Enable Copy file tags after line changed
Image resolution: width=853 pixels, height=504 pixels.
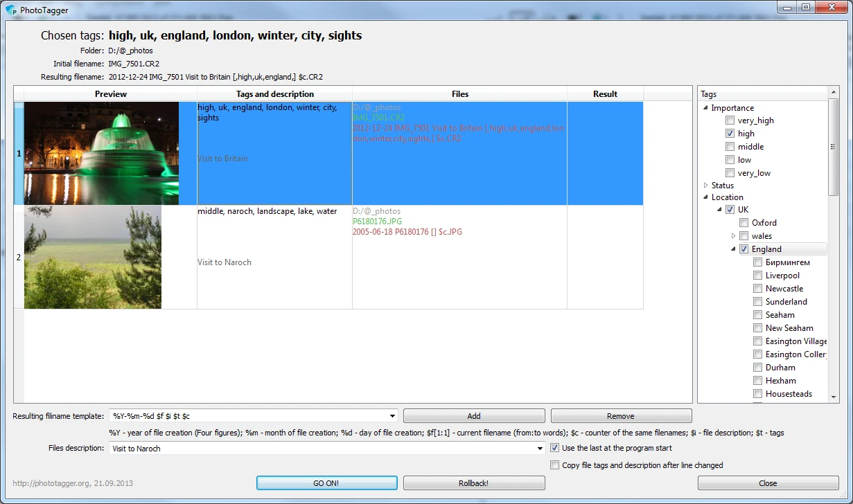point(554,465)
